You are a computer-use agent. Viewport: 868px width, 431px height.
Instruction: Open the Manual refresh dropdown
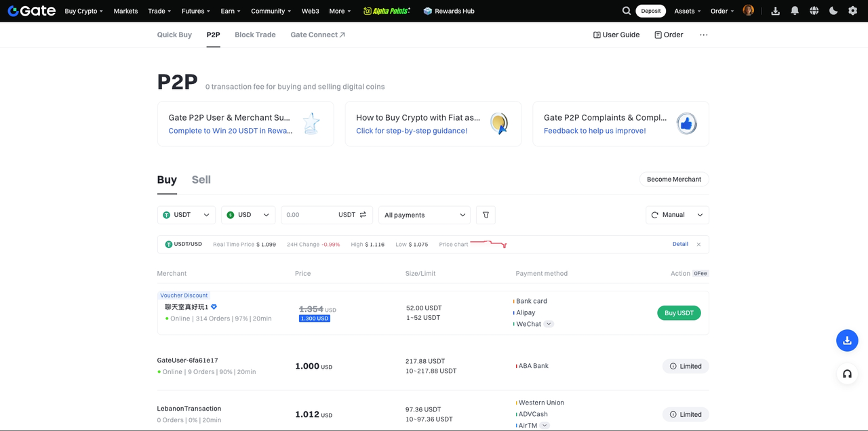[x=677, y=215]
